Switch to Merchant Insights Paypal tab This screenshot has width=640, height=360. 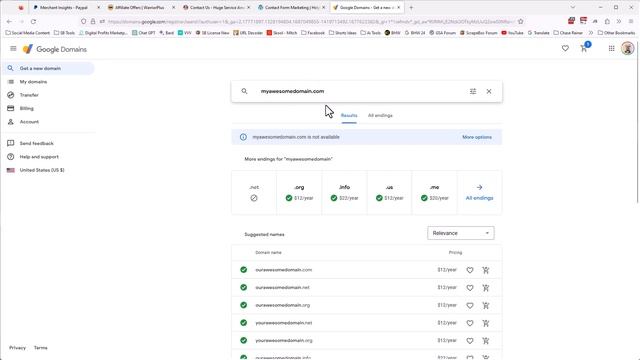click(x=67, y=7)
